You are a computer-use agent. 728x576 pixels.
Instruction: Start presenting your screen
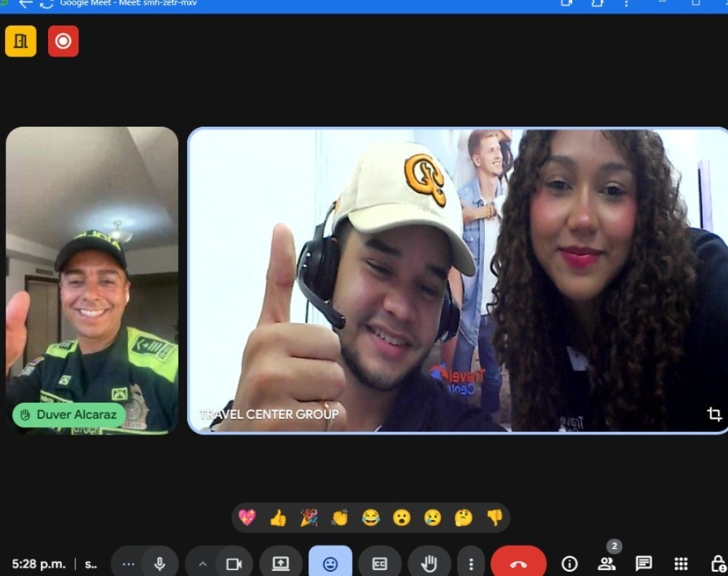coord(280,564)
